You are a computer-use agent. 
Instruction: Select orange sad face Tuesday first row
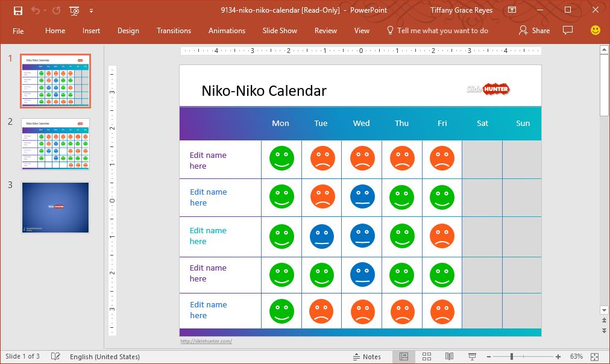[x=322, y=158]
